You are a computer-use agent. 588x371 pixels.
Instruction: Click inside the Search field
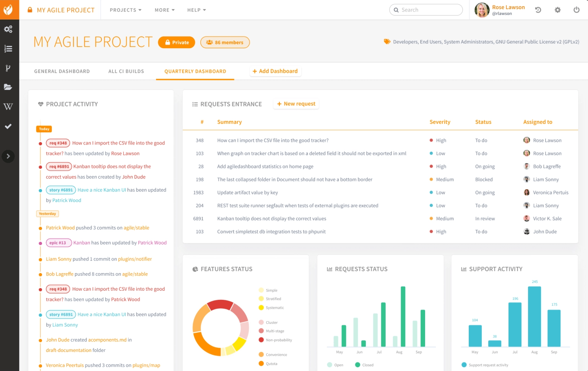426,10
